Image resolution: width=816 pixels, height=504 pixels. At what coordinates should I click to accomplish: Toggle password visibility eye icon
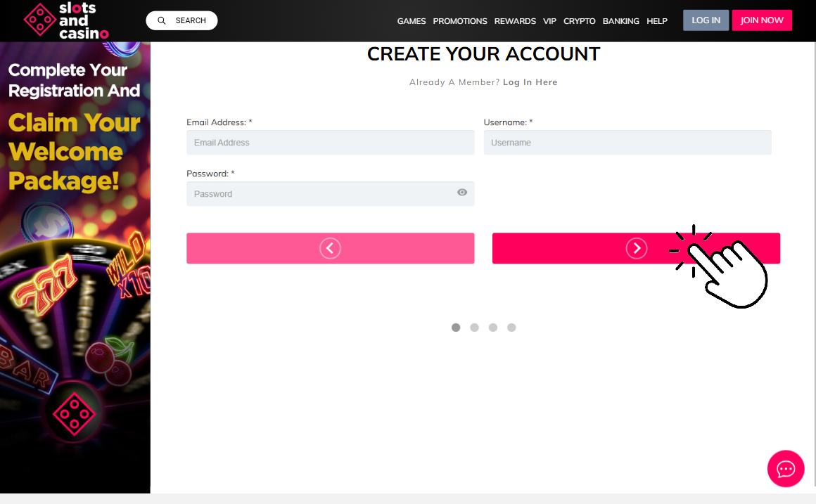point(462,193)
